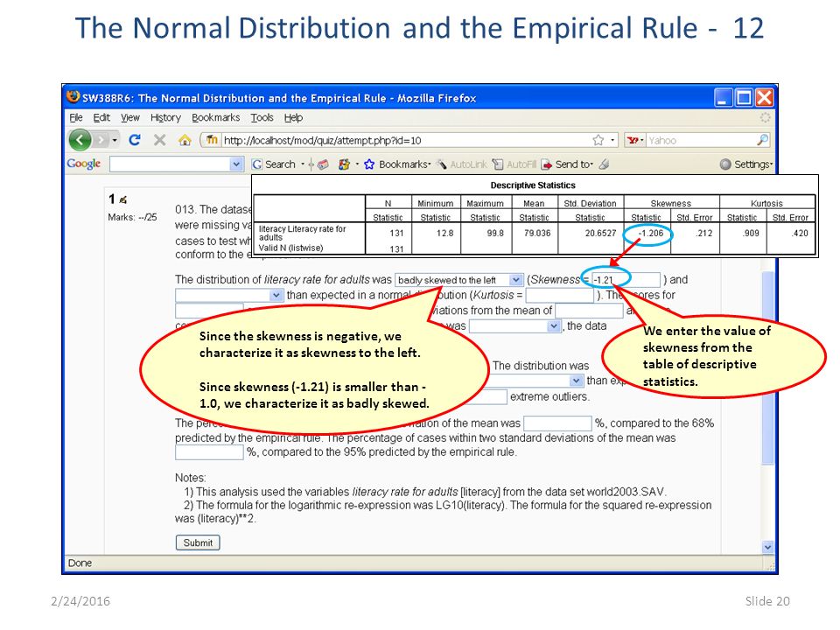Click the Submit button
The image size is (840, 630).
(198, 542)
